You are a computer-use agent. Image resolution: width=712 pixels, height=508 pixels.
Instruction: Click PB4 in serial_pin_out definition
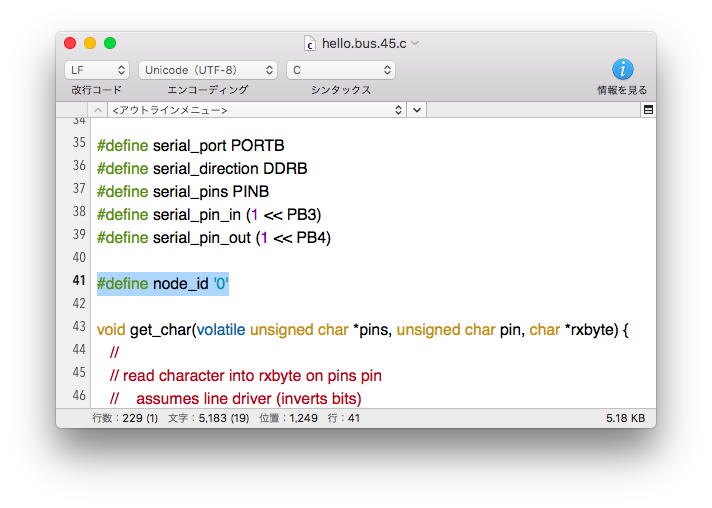pos(311,238)
